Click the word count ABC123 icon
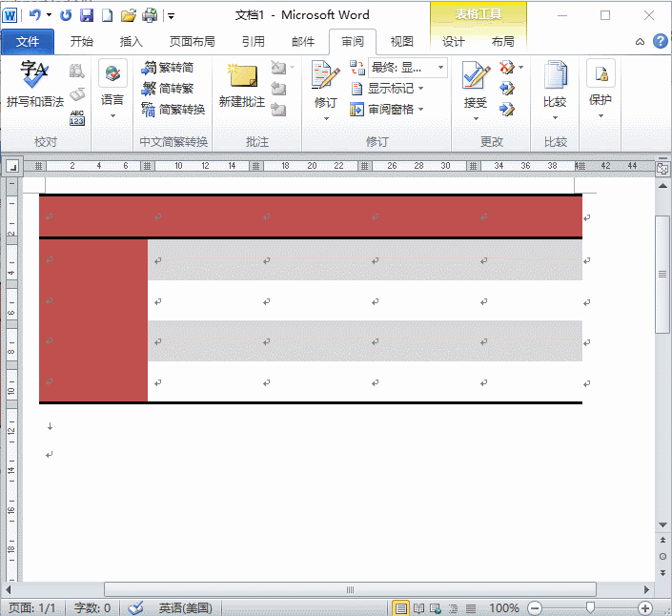This screenshot has width=672, height=616. point(77,116)
